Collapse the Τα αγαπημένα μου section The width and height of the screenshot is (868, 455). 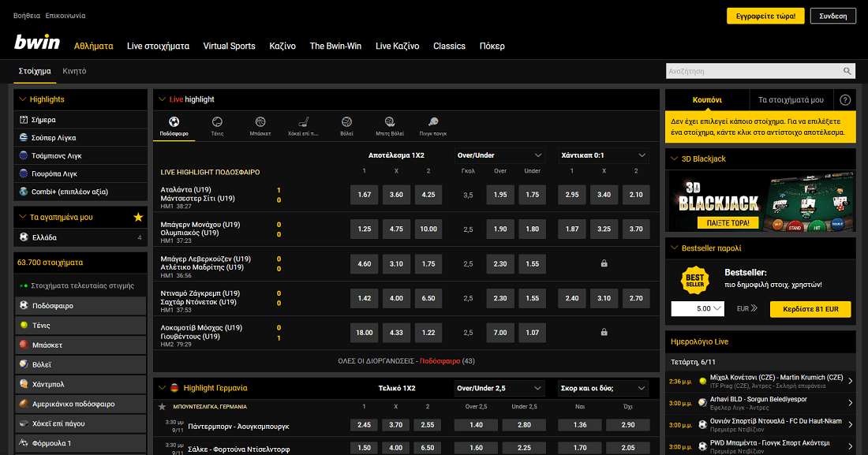23,217
